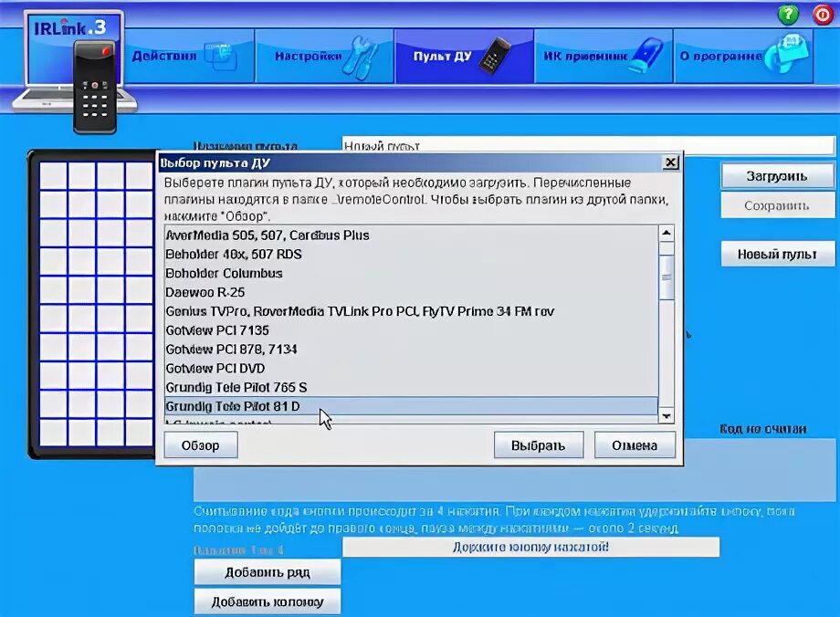840x617 pixels.
Task: Close the Выбор пульта ДУ dialog
Action: (x=671, y=162)
